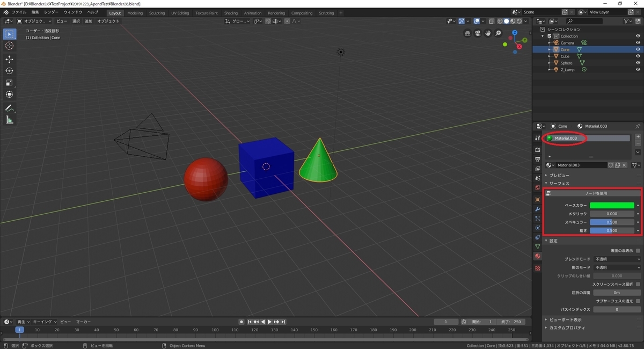Switch to Modeling workspace tab
Viewport: 644px width, 349px height.
(135, 13)
